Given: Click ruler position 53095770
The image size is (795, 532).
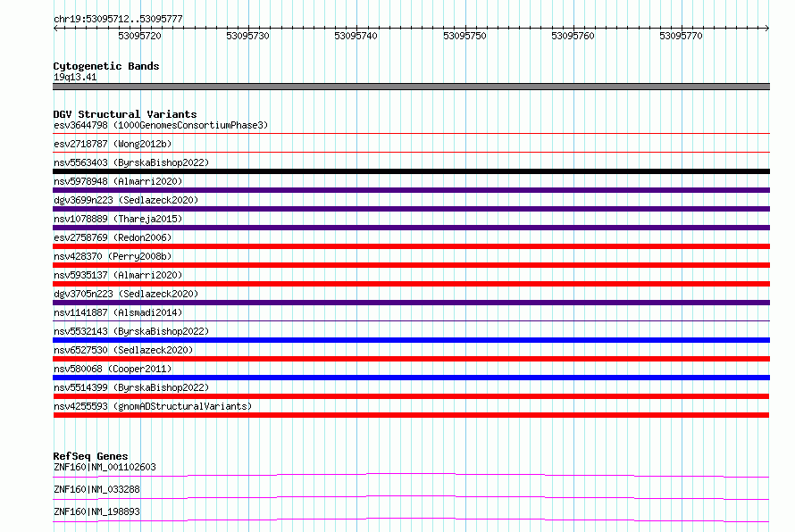Looking at the screenshot, I should 681,36.
